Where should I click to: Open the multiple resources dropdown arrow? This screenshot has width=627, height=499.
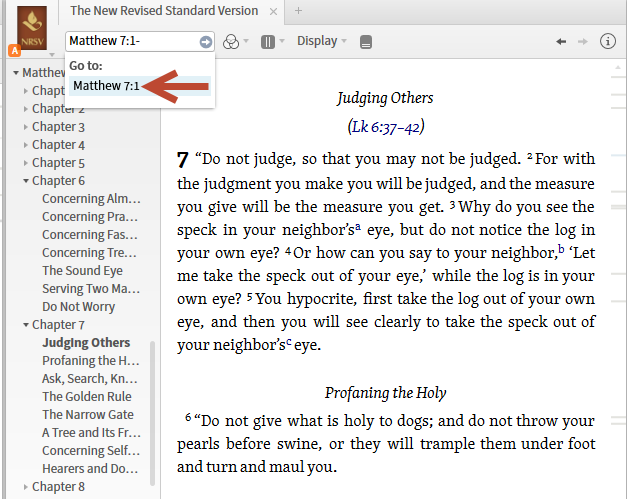[x=282, y=41]
